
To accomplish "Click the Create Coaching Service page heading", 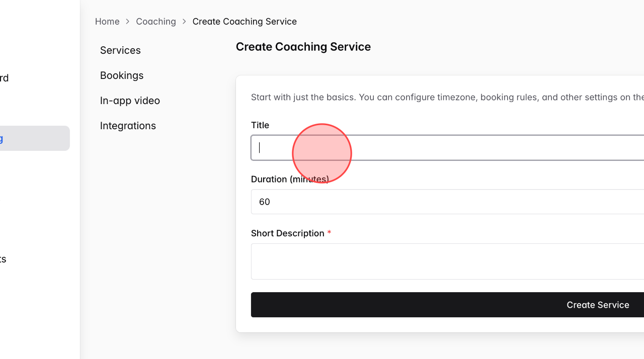I will tap(303, 47).
